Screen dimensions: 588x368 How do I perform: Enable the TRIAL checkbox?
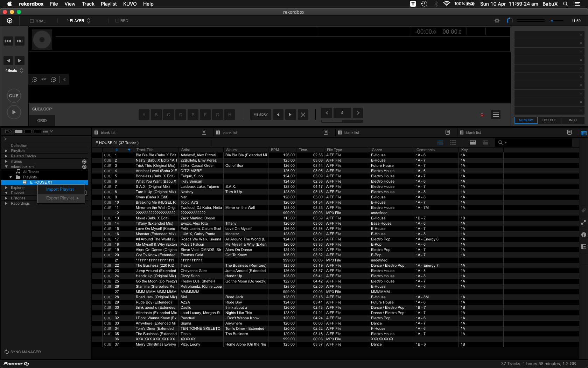(32, 21)
